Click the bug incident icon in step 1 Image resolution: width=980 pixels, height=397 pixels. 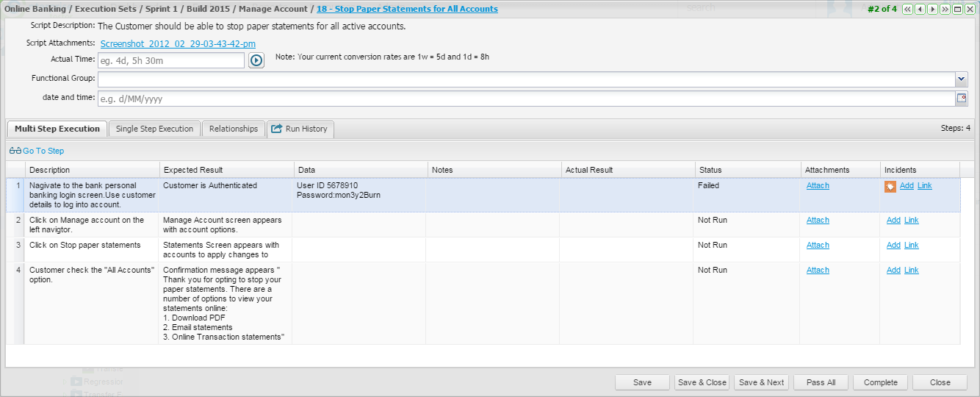pyautogui.click(x=890, y=187)
